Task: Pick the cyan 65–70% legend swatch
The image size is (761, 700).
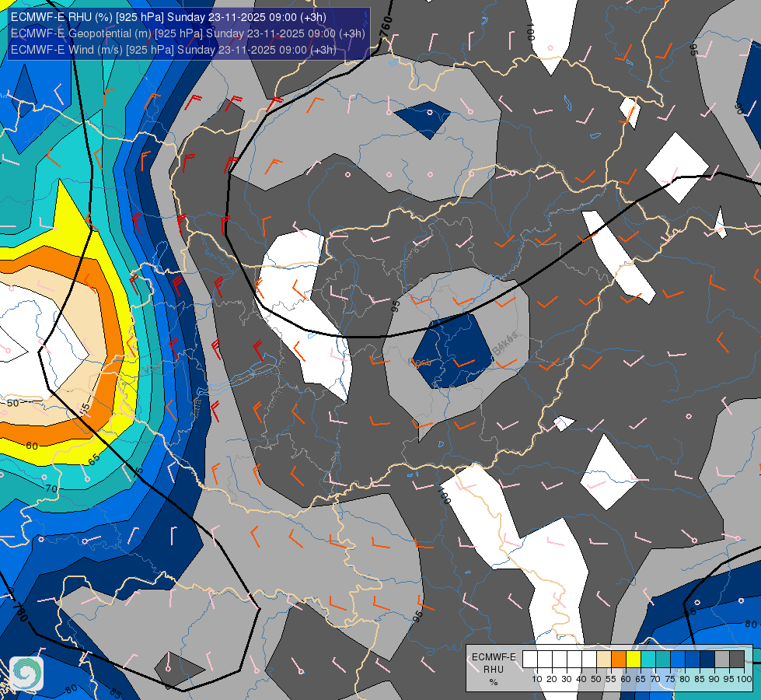Action: click(648, 660)
